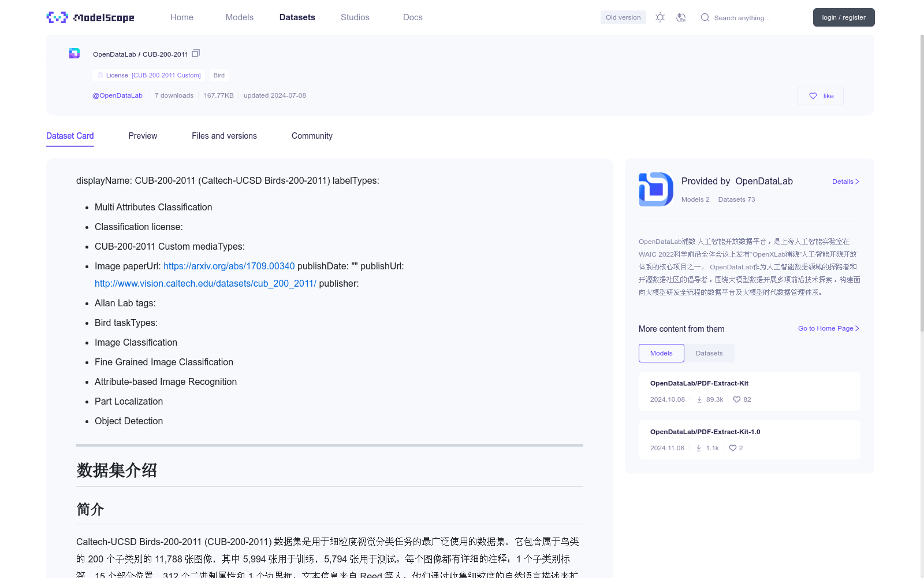Open the Files and versions tab
This screenshot has width=924, height=578.
(x=224, y=136)
